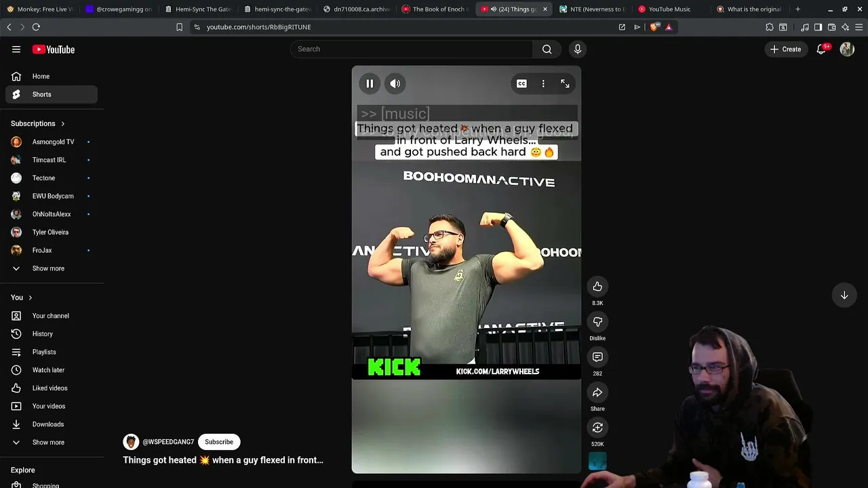Open Timcast IRL subscription
868x488 pixels.
[52, 160]
